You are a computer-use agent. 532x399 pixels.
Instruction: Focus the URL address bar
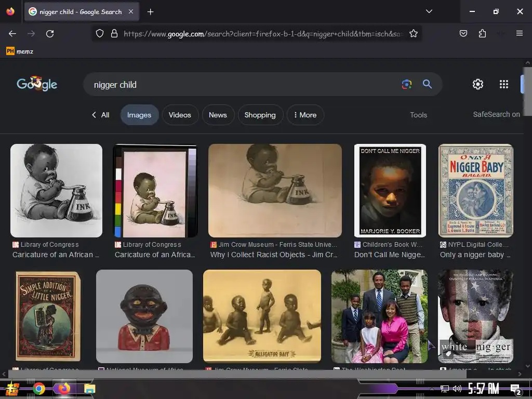(x=263, y=34)
